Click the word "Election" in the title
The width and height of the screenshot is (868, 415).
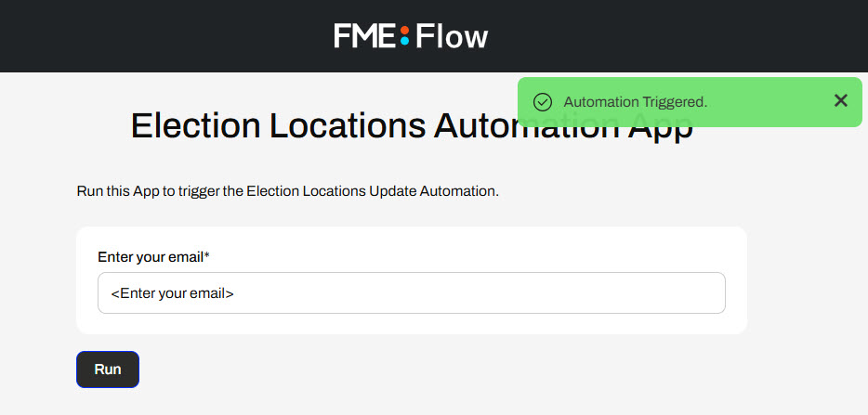[195, 125]
